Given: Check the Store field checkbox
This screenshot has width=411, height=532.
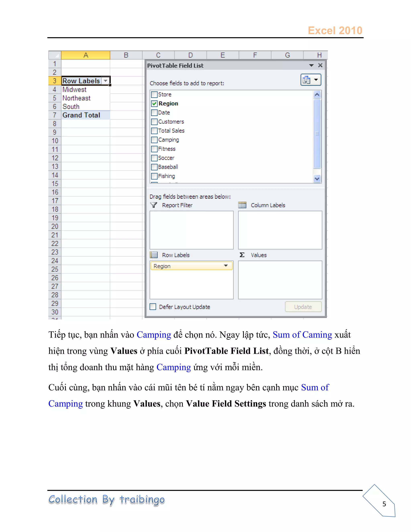Looking at the screenshot, I should (x=154, y=95).
